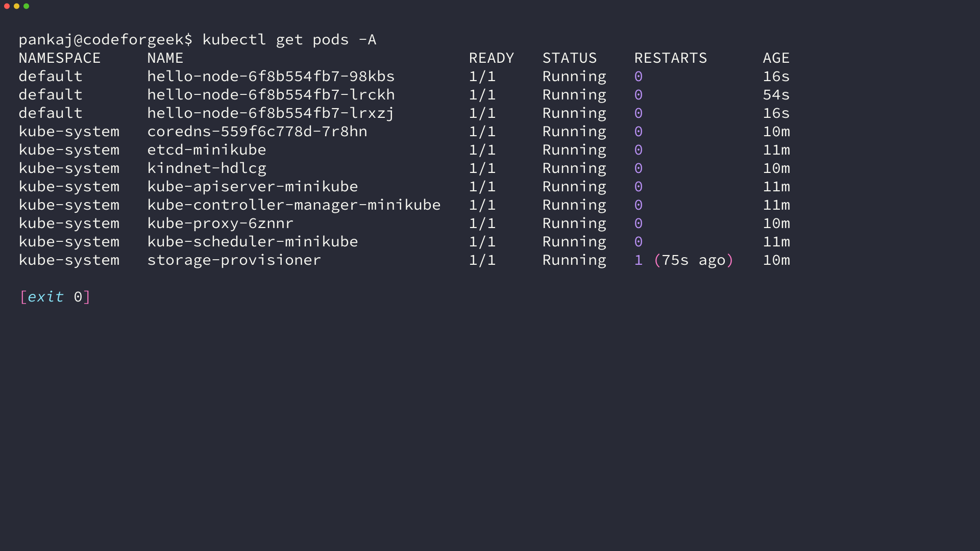
Task: Click restart count '1 (75s ago)'
Action: [x=684, y=260]
